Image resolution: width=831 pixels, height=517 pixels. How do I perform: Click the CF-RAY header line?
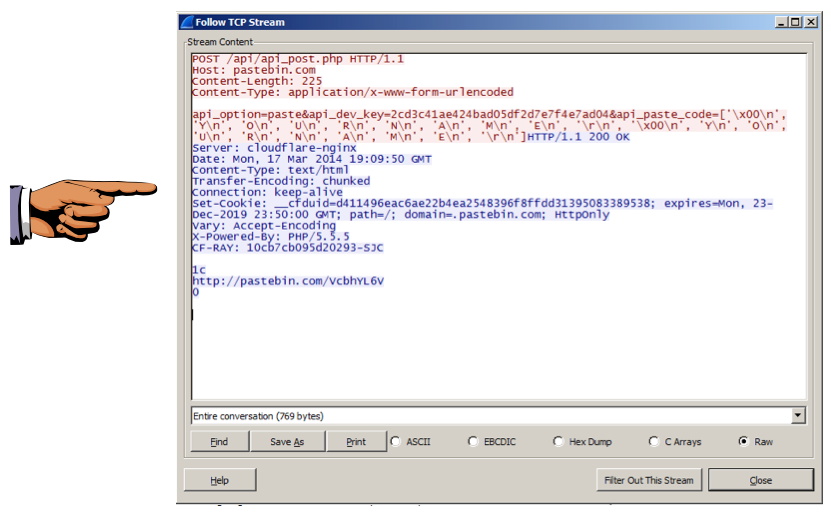point(288,248)
